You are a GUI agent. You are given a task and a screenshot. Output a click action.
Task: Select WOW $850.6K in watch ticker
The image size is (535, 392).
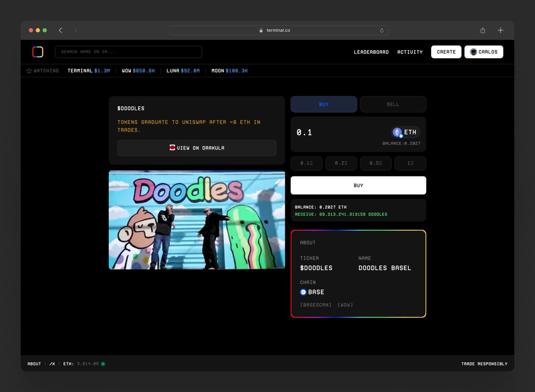(x=138, y=71)
